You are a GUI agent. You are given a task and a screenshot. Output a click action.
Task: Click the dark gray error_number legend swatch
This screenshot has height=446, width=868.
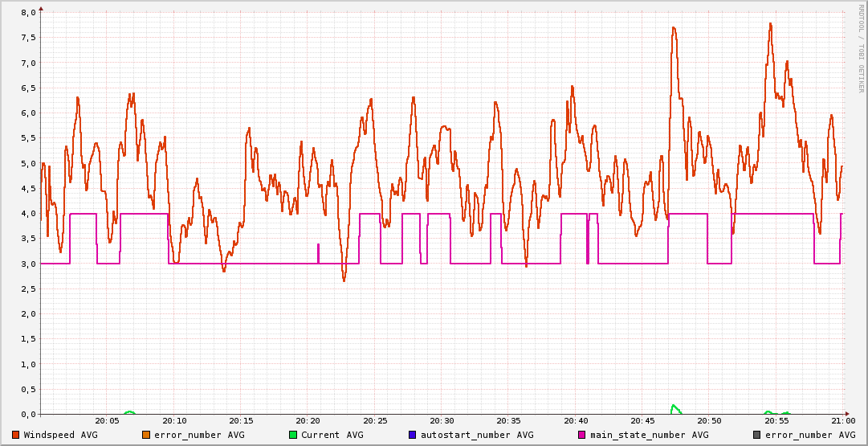tap(757, 435)
